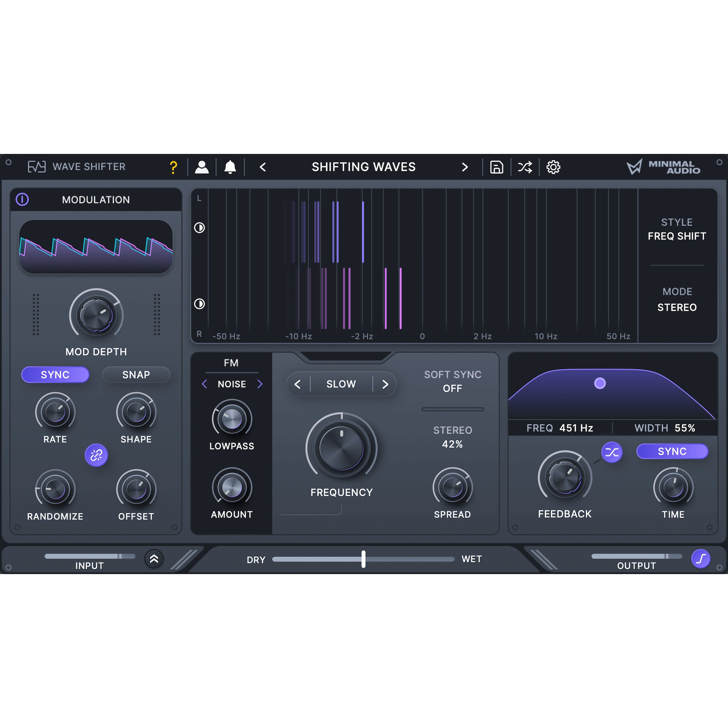
Task: Click the left arrow beside SLOW speed mode
Action: point(298,384)
